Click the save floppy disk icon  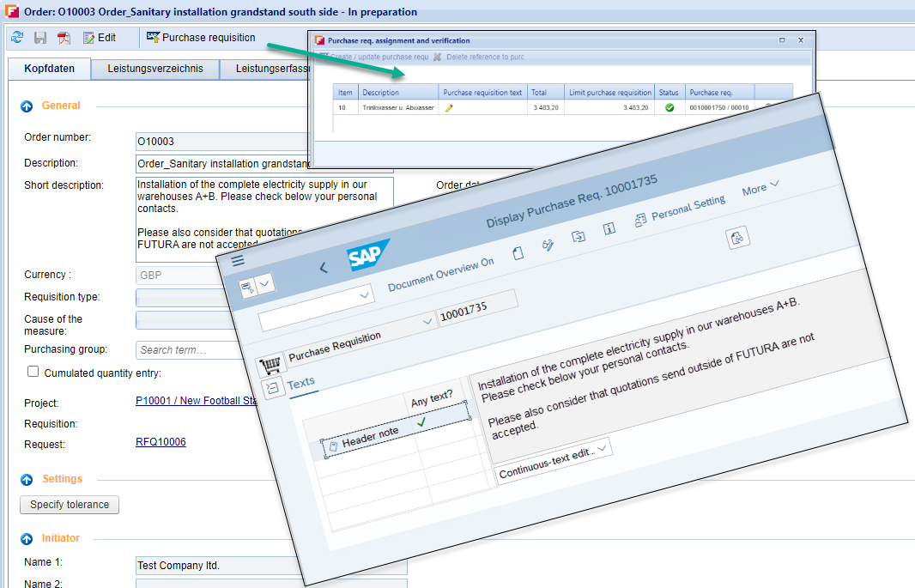[40, 38]
